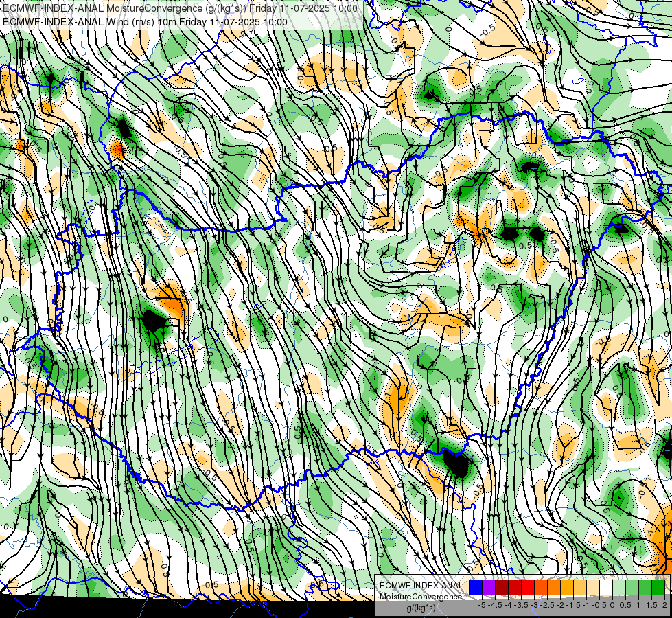Click the darkest green swatch before 2
Viewport: 672px width, 618px height.
(658, 588)
